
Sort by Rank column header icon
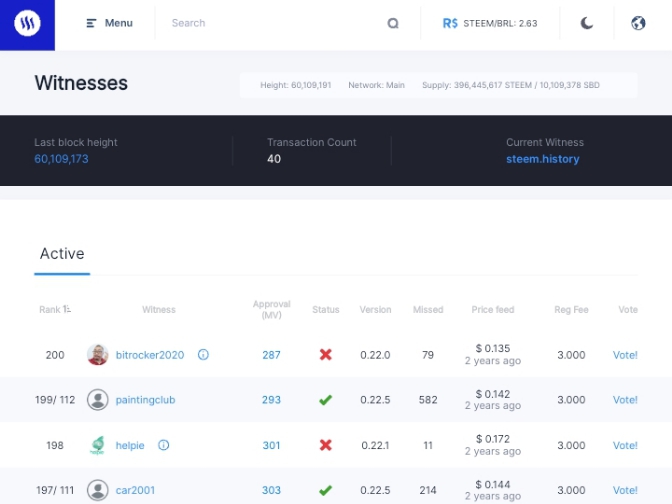coord(67,309)
